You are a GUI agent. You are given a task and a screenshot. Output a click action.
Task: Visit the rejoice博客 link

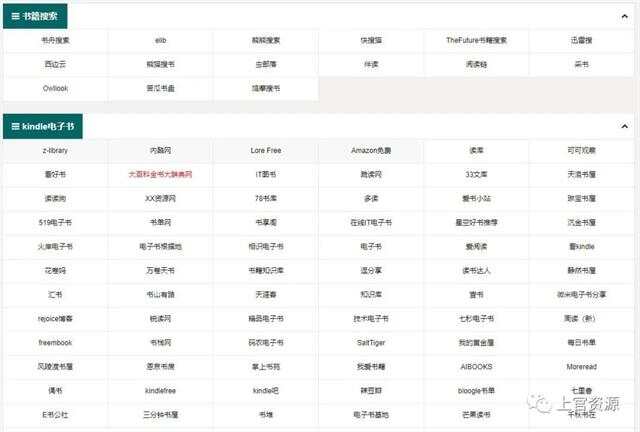[56, 319]
